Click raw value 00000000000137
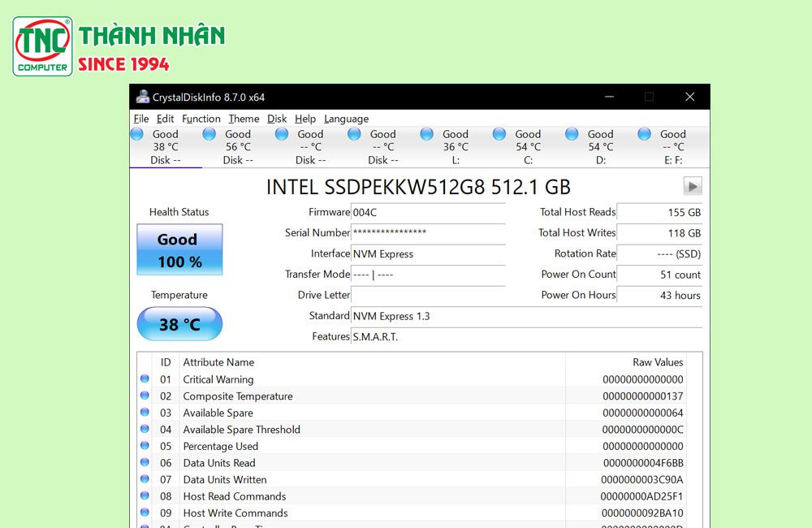Image resolution: width=812 pixels, height=528 pixels. click(642, 396)
